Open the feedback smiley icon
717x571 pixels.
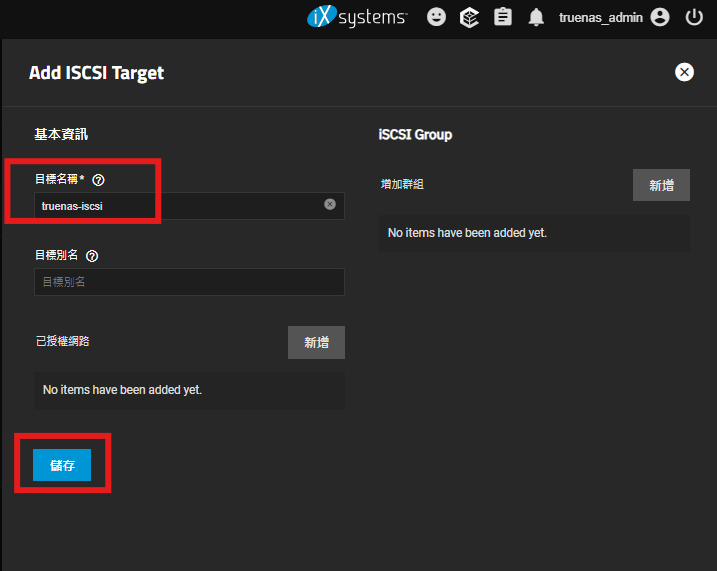click(436, 17)
